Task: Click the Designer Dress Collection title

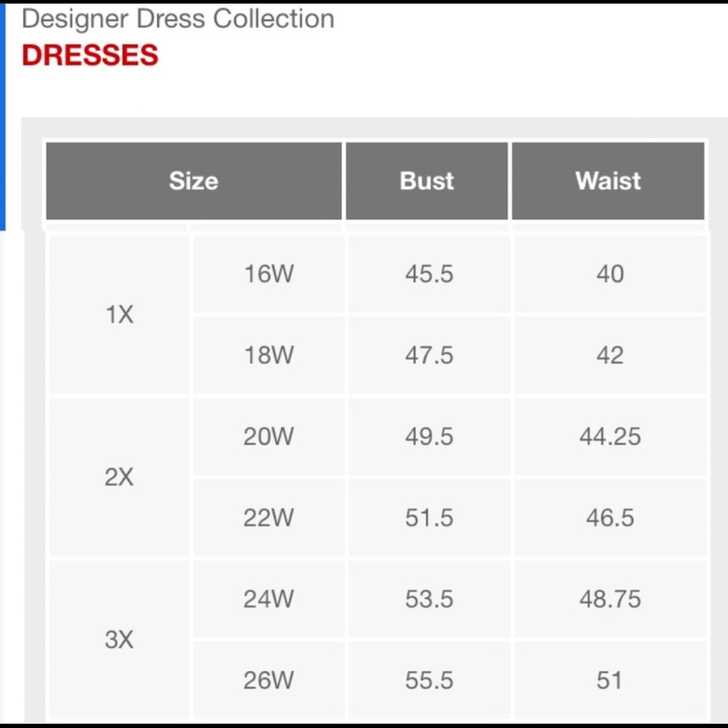Action: pyautogui.click(x=178, y=20)
